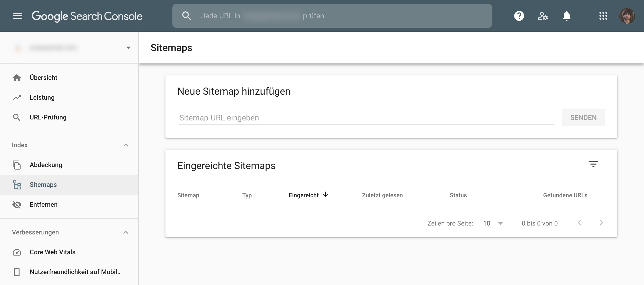Image resolution: width=644 pixels, height=285 pixels.
Task: Open the hamburger navigation menu
Action: pyautogui.click(x=18, y=16)
